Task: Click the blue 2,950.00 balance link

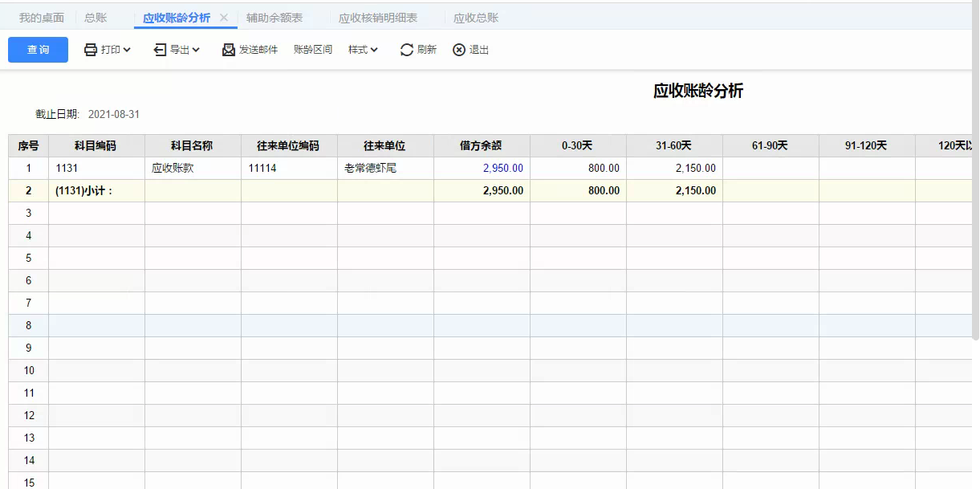Action: point(503,168)
